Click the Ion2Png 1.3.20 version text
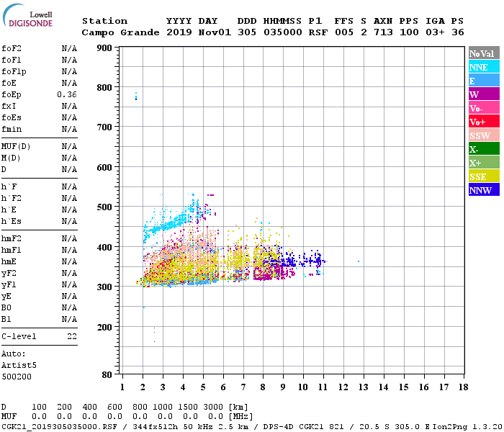The image size is (504, 432). 467,427
